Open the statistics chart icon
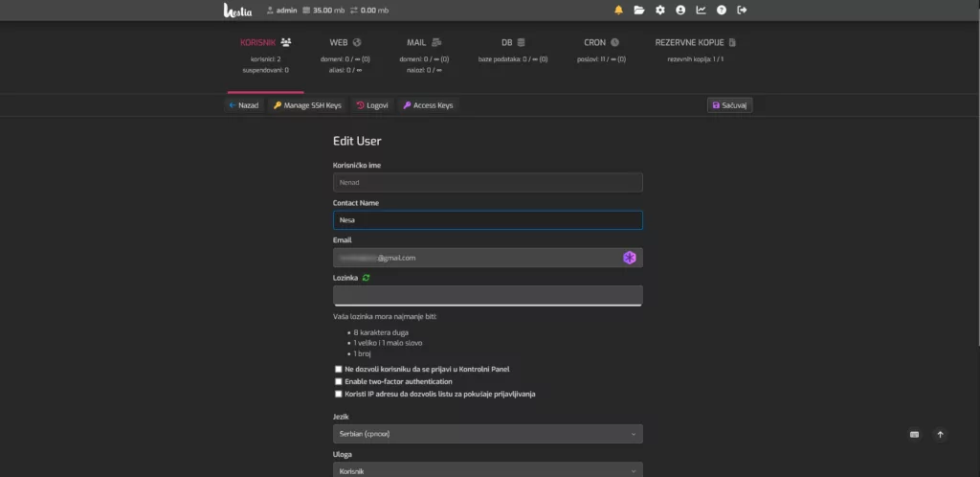Image resolution: width=980 pixels, height=477 pixels. 702,10
